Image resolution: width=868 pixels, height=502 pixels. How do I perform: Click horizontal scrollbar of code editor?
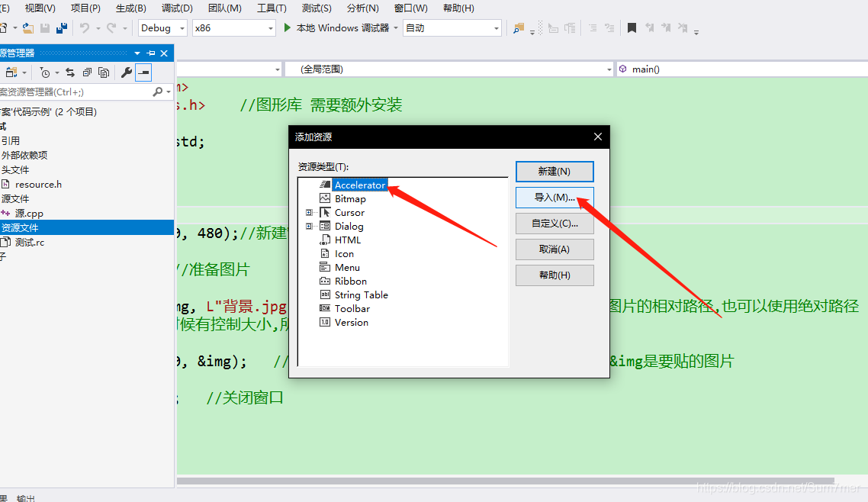pyautogui.click(x=506, y=481)
